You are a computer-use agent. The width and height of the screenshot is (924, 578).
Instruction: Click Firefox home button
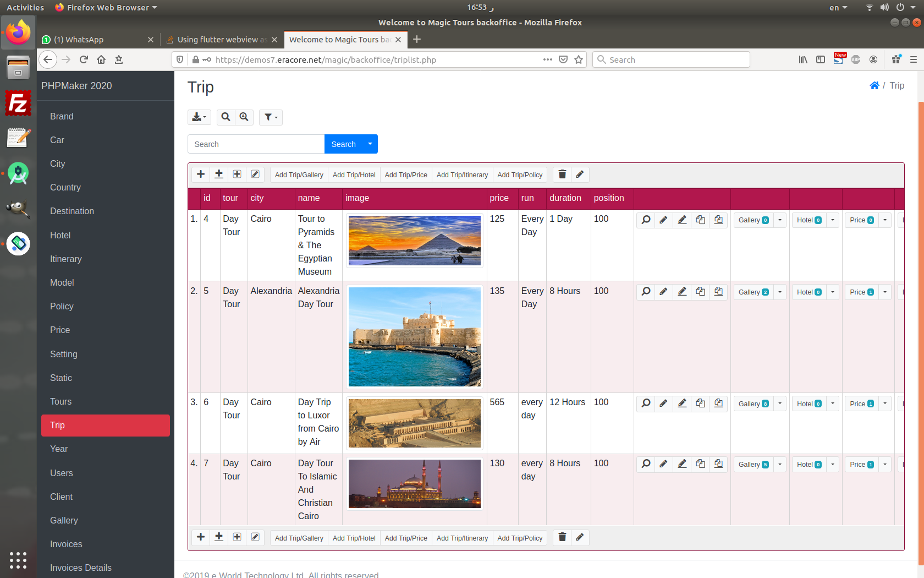tap(101, 59)
